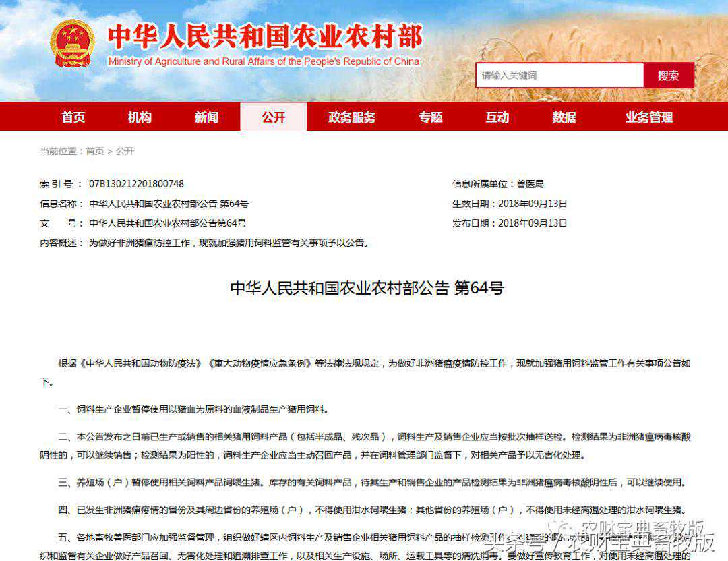Click the 中华人民共和国农业农村部 site title in the header

pyautogui.click(x=264, y=36)
